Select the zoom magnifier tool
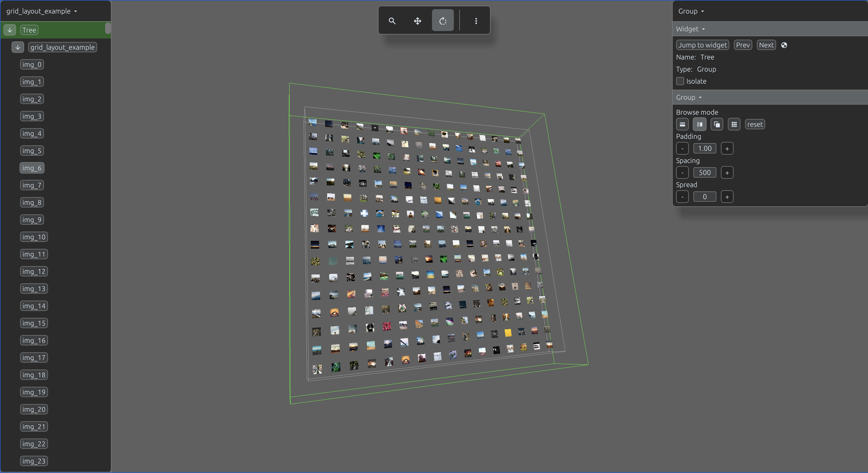The image size is (868, 473). coord(392,21)
